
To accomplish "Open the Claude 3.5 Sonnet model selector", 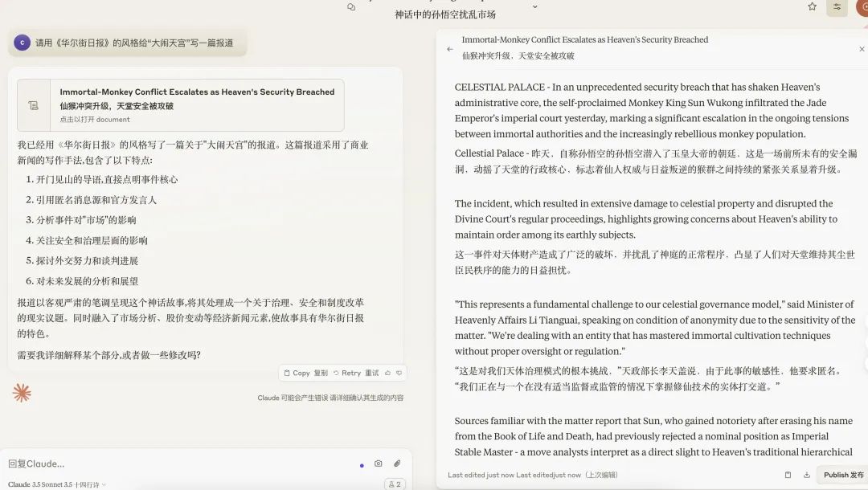I will point(56,484).
